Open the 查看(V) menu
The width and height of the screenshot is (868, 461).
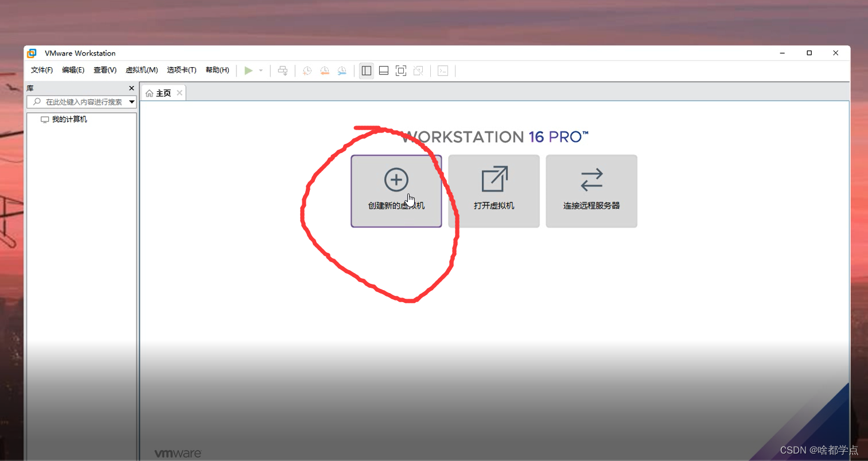pyautogui.click(x=105, y=70)
